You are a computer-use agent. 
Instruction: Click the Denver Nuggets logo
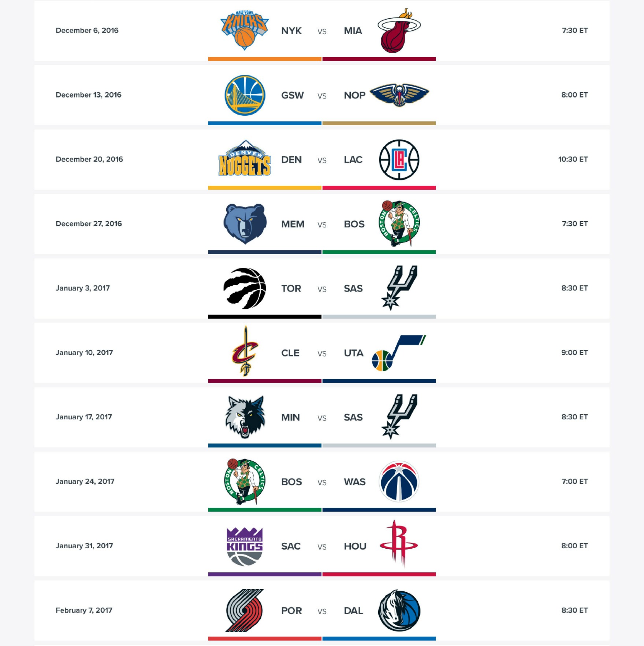pyautogui.click(x=245, y=158)
